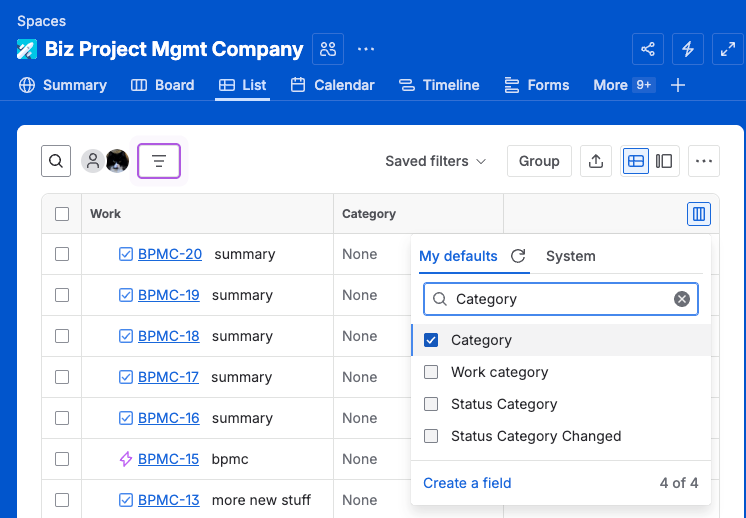Select the System tab in field picker

(x=570, y=256)
